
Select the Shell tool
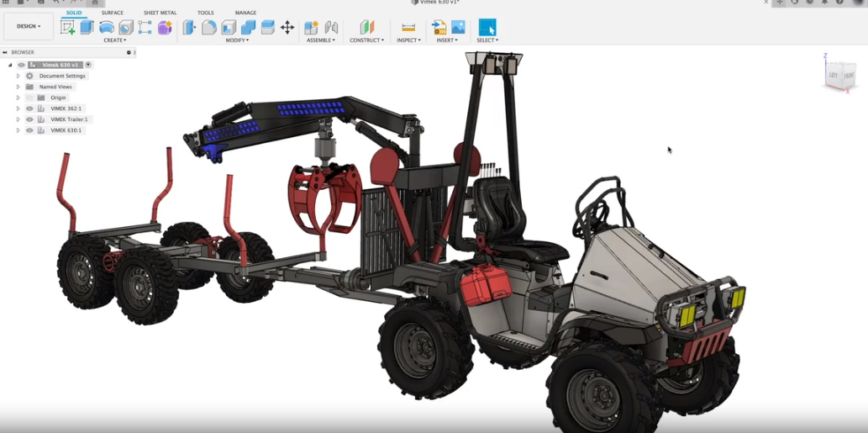tap(228, 27)
